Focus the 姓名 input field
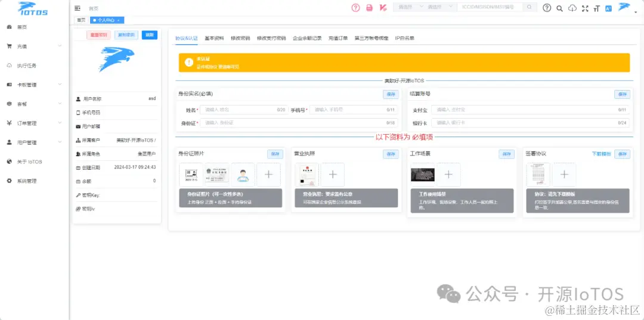This screenshot has width=644, height=320. point(244,110)
